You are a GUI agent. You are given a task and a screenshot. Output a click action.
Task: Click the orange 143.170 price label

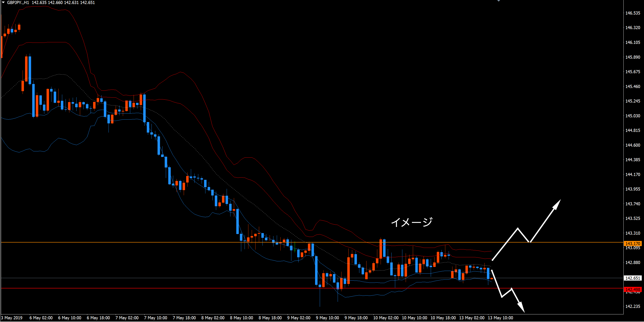coord(633,243)
